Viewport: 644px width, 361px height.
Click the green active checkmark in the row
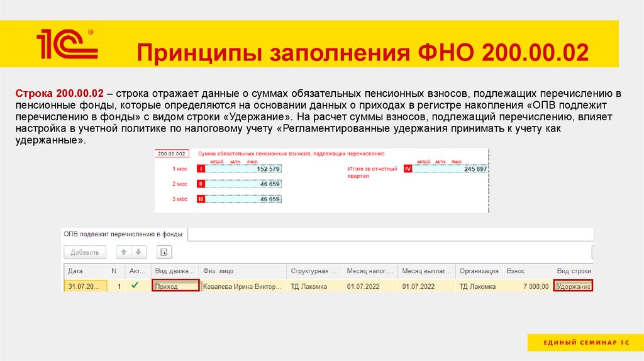(135, 286)
